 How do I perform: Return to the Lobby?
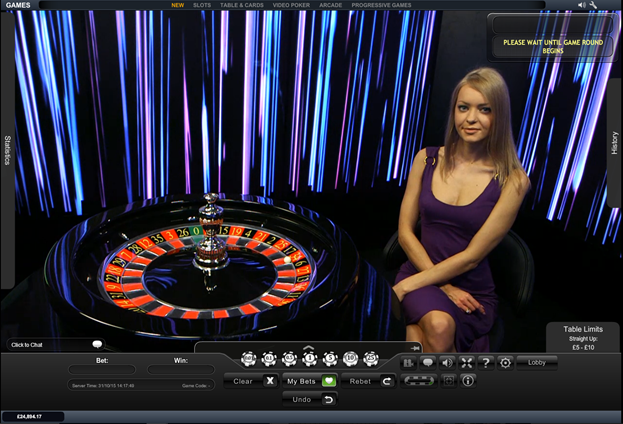click(537, 362)
